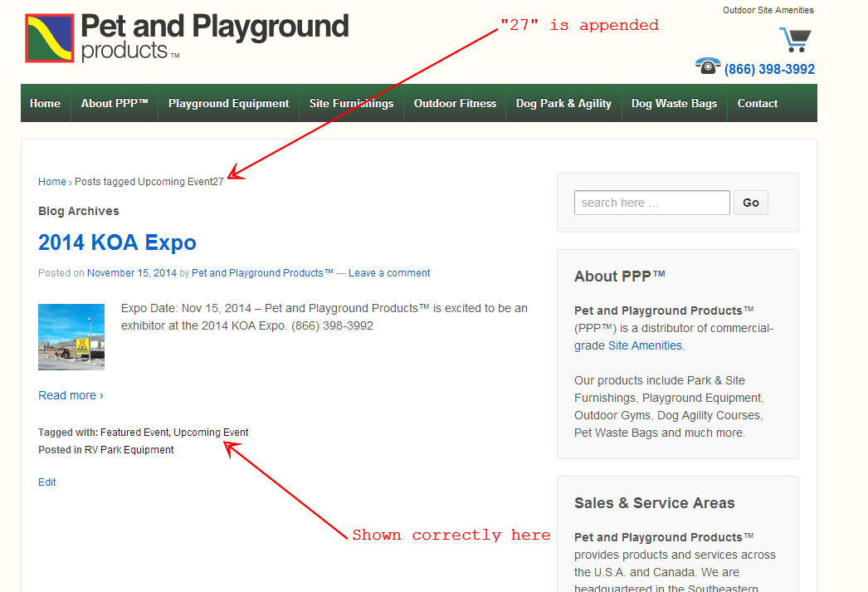
Task: Open the Playground Equipment menu
Action: [229, 104]
